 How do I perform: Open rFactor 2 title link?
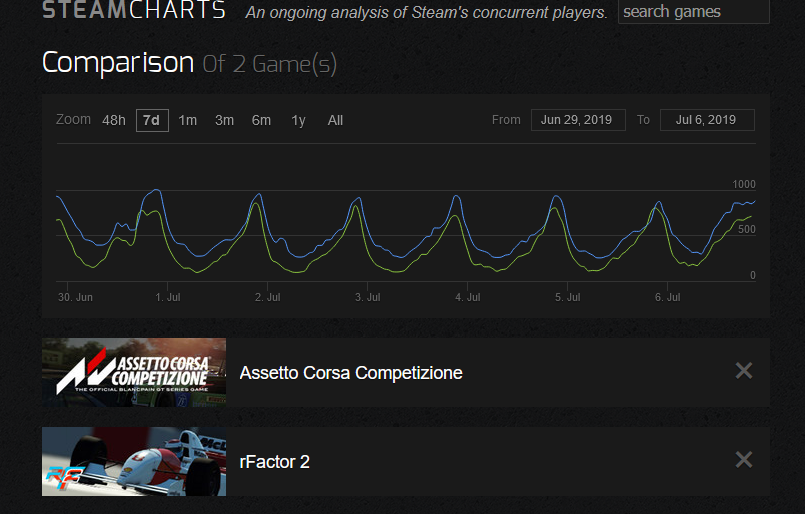click(275, 462)
